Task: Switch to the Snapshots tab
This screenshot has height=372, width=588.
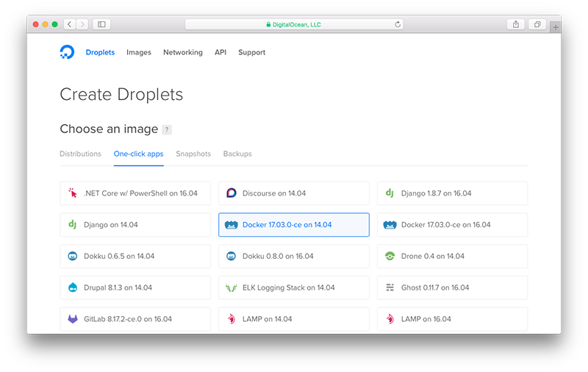Action: (x=193, y=154)
